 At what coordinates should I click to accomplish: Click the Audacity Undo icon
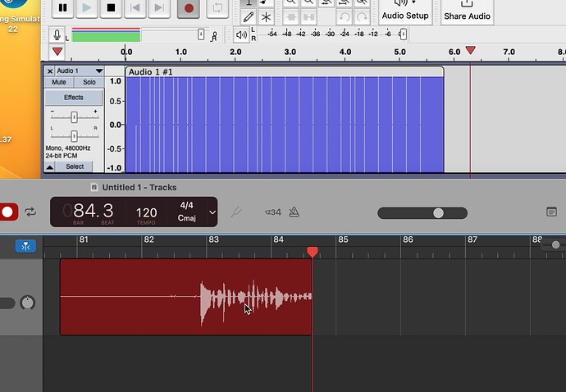click(344, 17)
